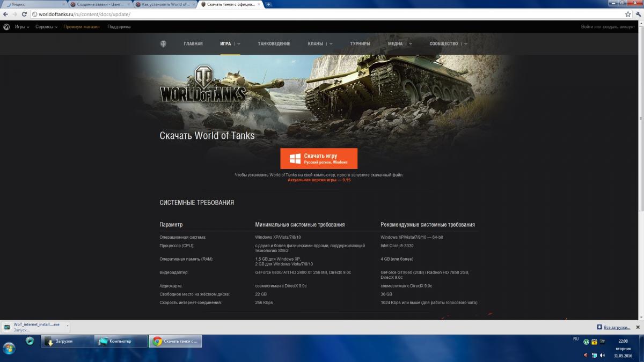
Task: Switch to the Яндекс browser tab
Action: [x=33, y=4]
